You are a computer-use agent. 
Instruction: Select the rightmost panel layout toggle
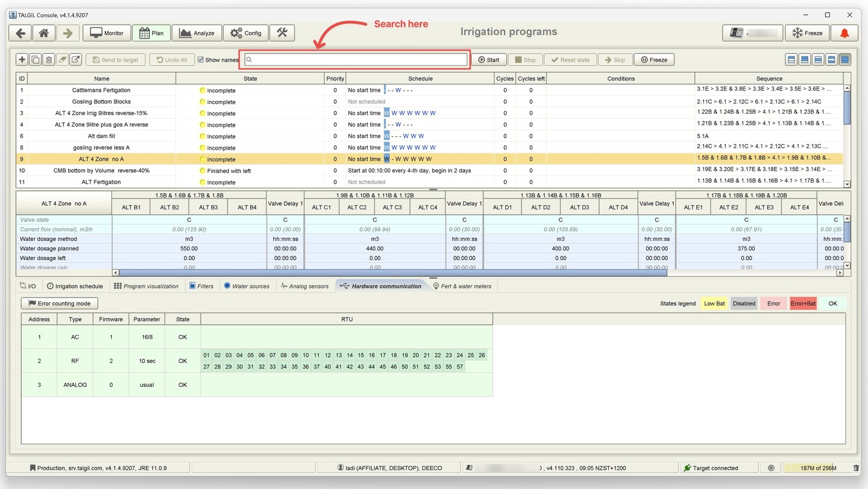pyautogui.click(x=845, y=60)
